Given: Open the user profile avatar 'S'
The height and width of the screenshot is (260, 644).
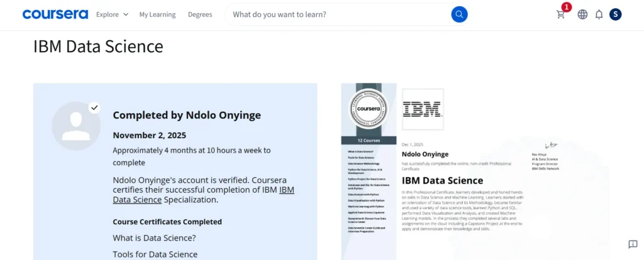Looking at the screenshot, I should tap(615, 14).
